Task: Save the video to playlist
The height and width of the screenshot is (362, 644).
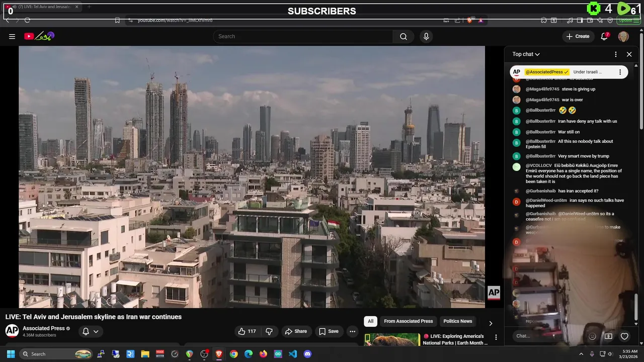Action: pos(329,331)
